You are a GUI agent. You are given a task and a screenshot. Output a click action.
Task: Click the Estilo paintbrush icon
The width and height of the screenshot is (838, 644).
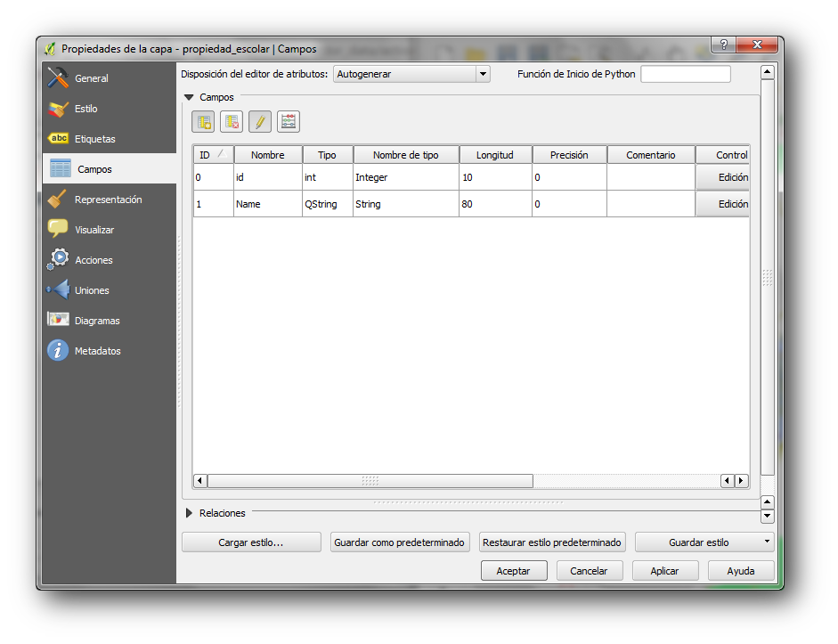coord(58,109)
